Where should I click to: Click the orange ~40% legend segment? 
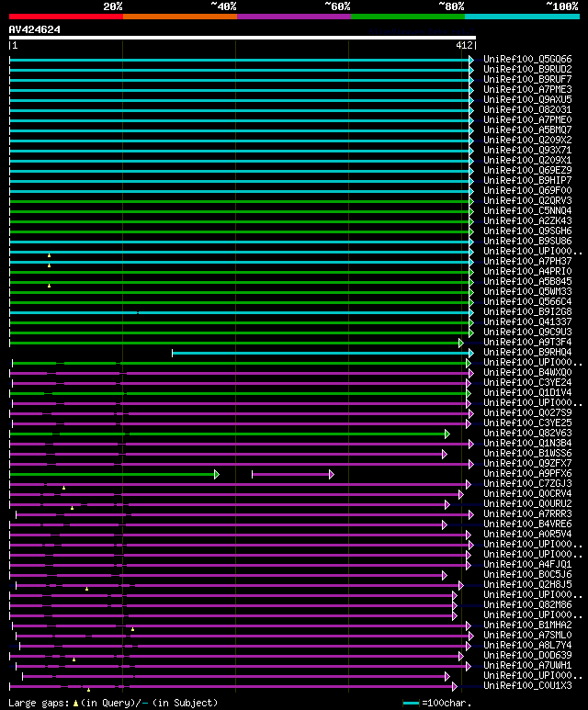[x=180, y=17]
